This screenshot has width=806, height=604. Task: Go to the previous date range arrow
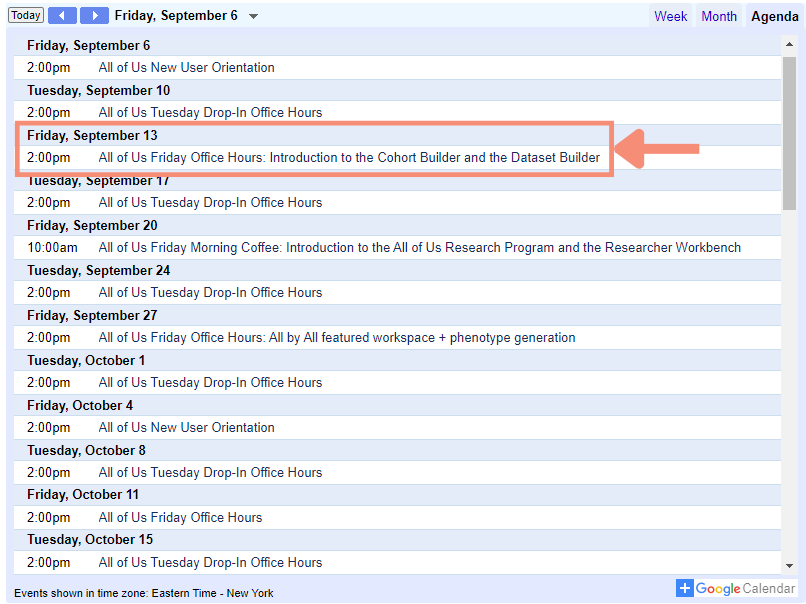tap(62, 15)
